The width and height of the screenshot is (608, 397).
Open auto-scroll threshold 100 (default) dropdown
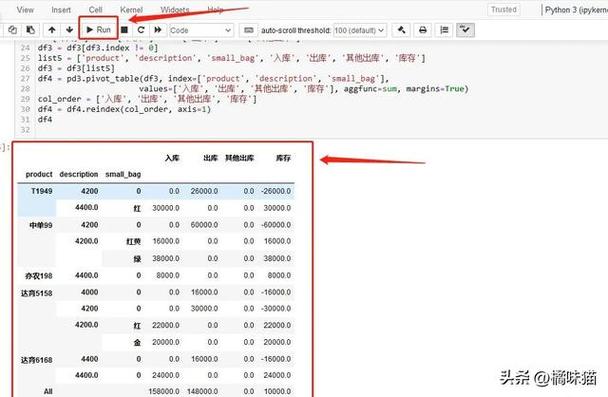coord(359,30)
